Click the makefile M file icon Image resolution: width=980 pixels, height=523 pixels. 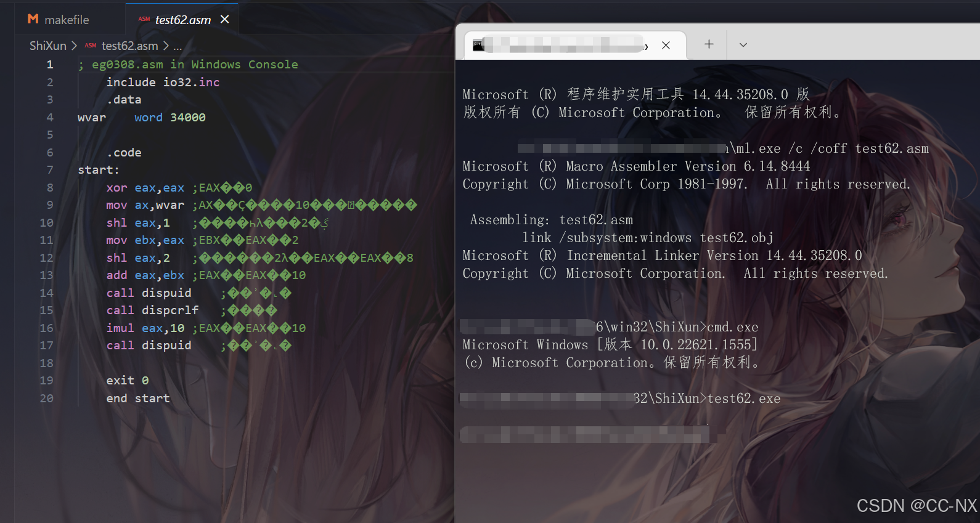point(33,19)
